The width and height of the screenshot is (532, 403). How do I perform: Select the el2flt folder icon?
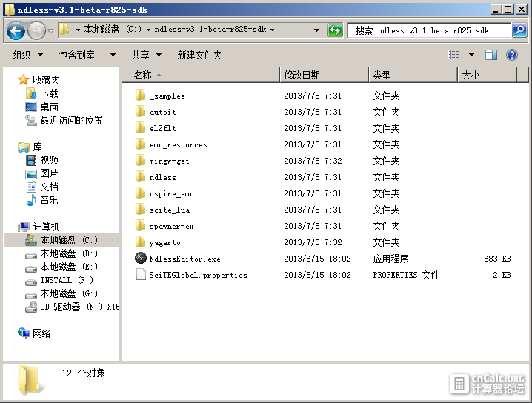(140, 127)
